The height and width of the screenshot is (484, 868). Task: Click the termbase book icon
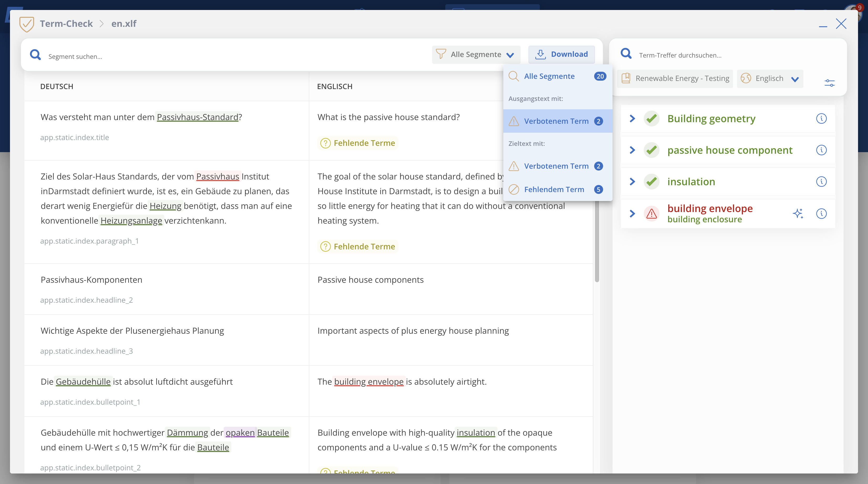click(x=626, y=78)
